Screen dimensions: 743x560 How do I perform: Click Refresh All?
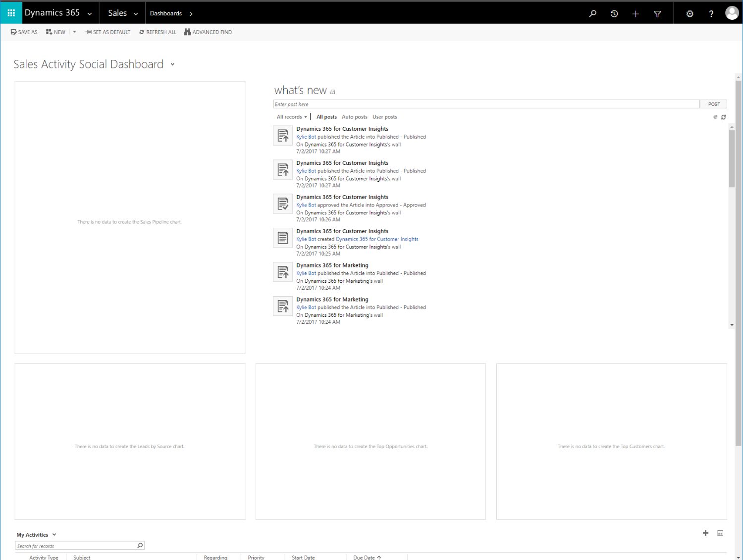158,32
